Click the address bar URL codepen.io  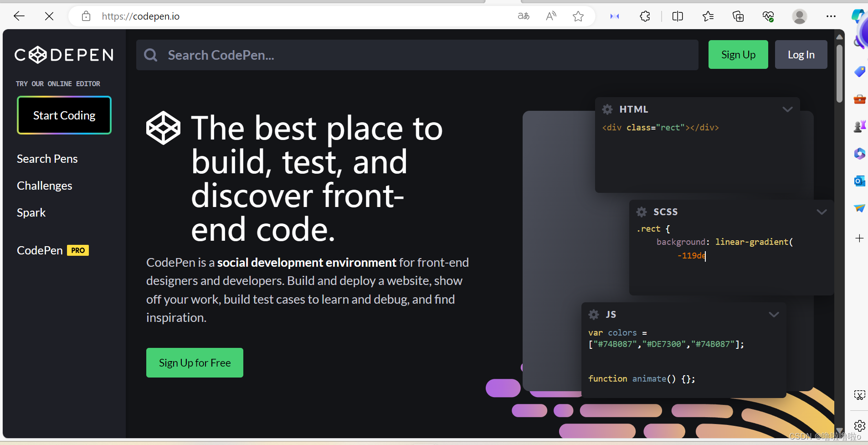coord(141,16)
